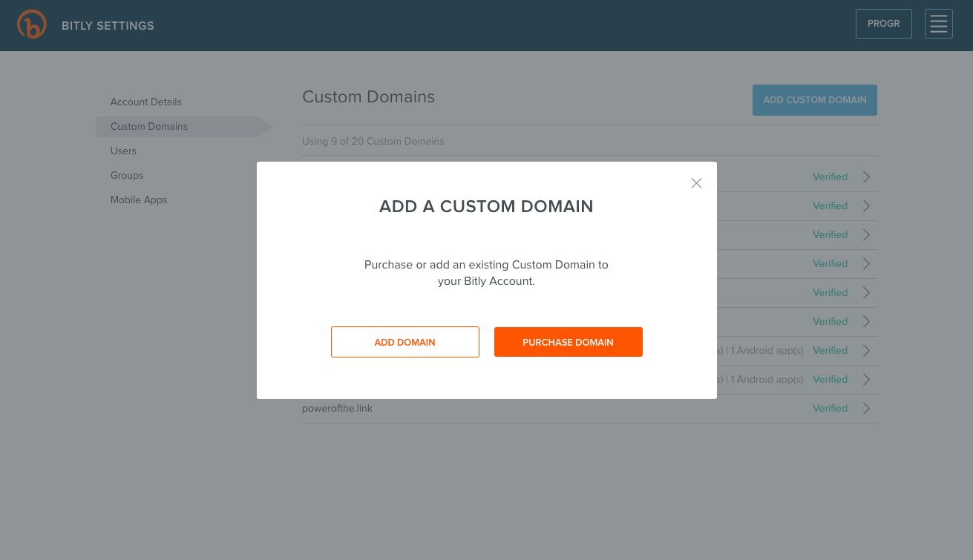This screenshot has width=973, height=560.
Task: Click Verified on the top domain row
Action: (830, 177)
